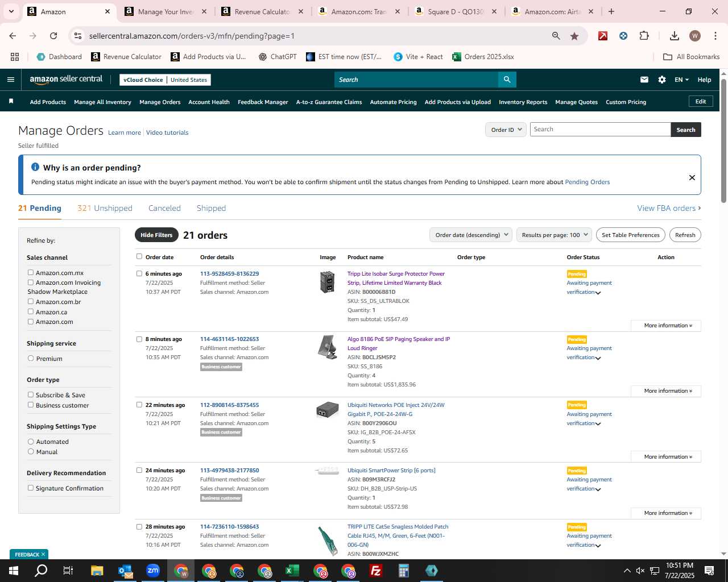
Task: Check the Business customer filter
Action: click(31, 405)
